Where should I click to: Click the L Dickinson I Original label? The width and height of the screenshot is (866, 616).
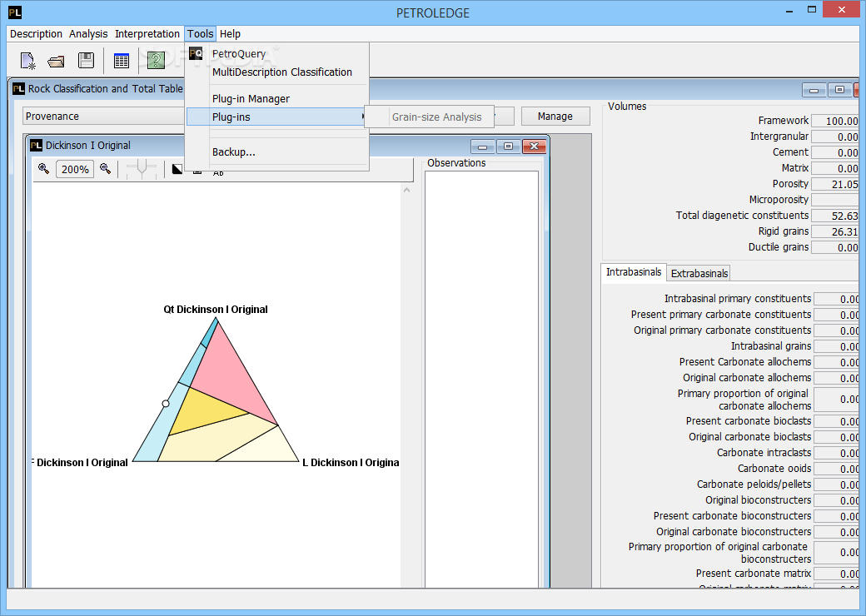[351, 463]
